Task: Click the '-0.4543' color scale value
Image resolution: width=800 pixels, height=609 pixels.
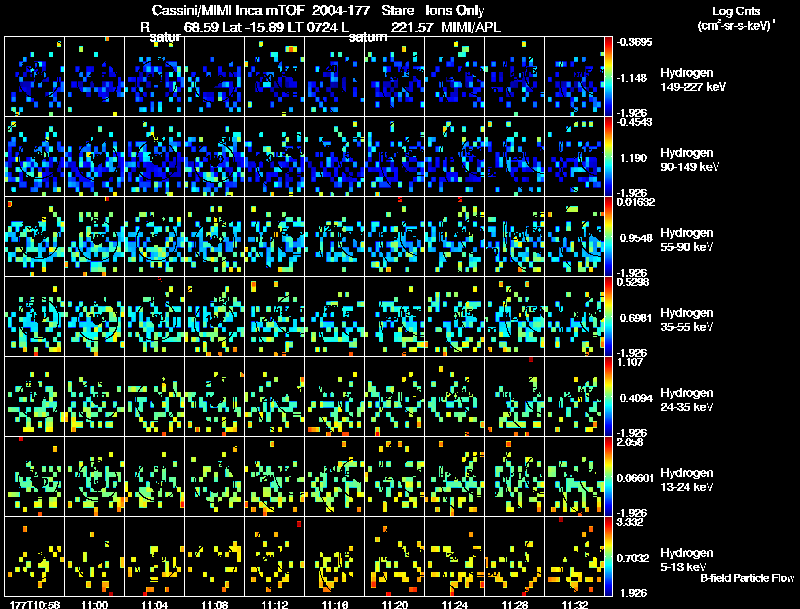Action: point(634,122)
